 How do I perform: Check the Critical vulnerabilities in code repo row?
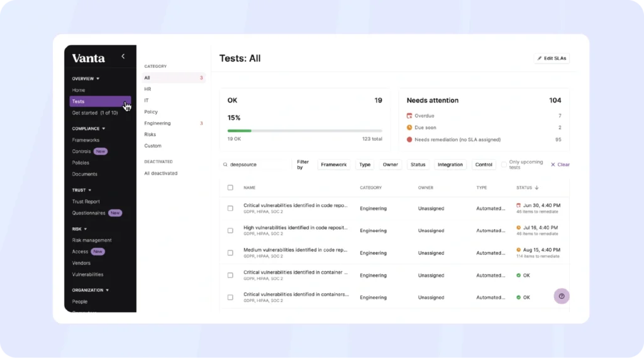tap(230, 208)
